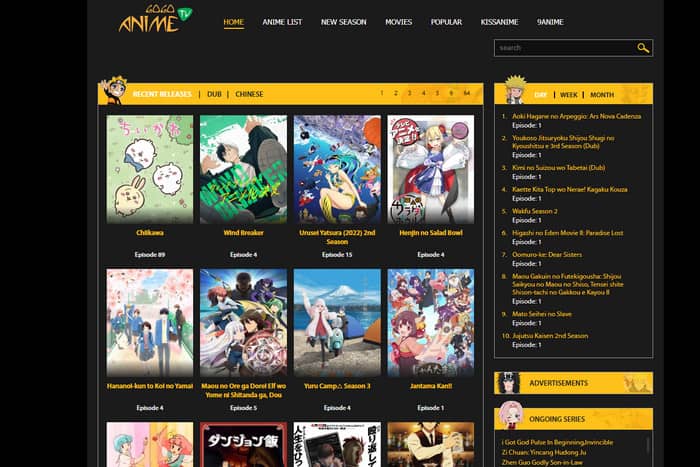Viewport: 700px width, 467px height.
Task: Click Yuru Camp Season 3 title link
Action: click(x=337, y=386)
